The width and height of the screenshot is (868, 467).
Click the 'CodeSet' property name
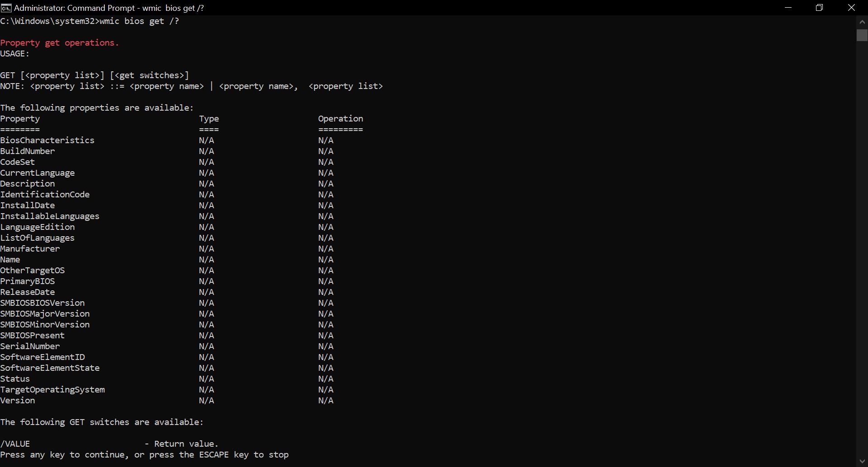tap(18, 162)
